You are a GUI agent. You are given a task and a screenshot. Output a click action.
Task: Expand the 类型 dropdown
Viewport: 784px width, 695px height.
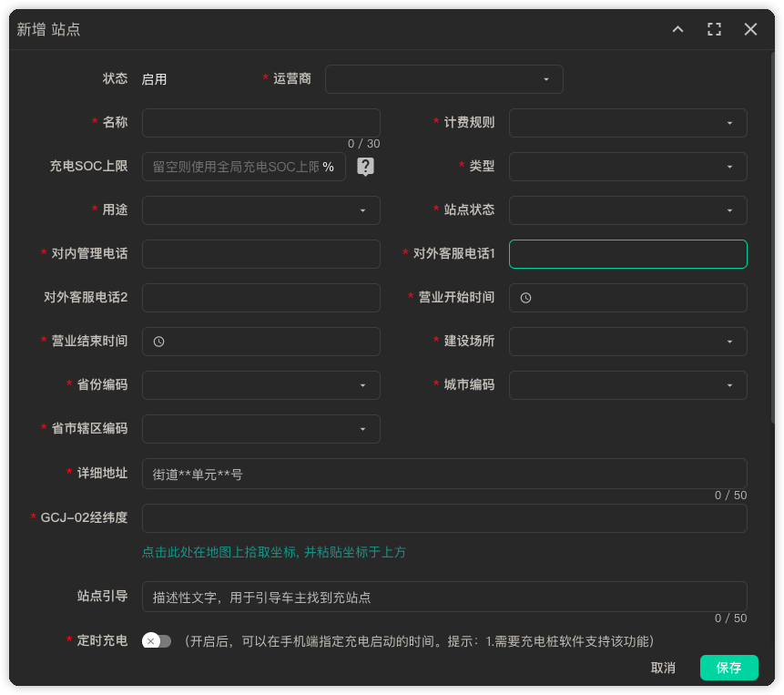tap(628, 167)
